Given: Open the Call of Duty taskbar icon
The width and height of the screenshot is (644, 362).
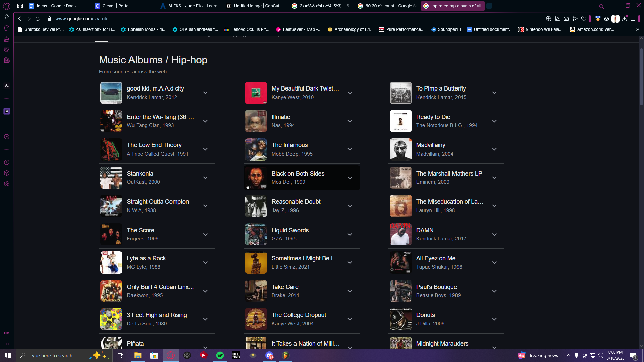Looking at the screenshot, I should pyautogui.click(x=236, y=355).
